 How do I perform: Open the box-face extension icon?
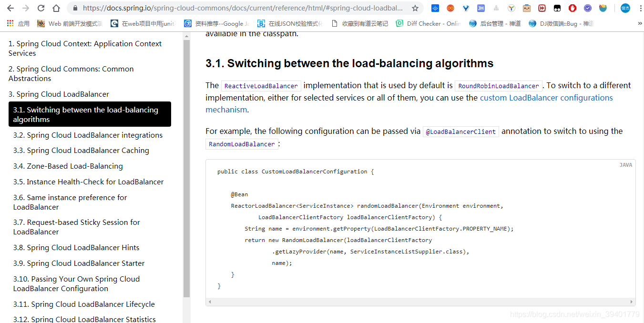pos(527,8)
